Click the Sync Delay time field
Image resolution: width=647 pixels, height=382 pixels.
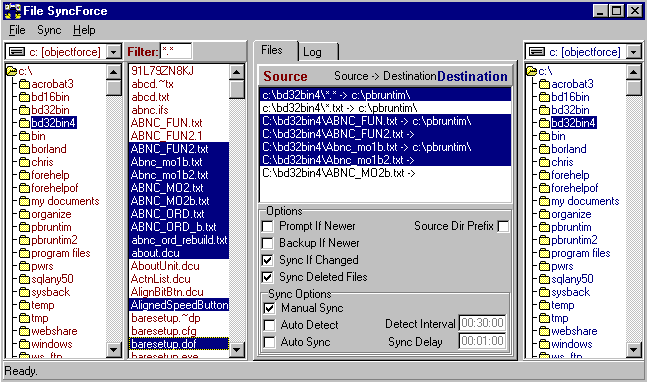click(482, 341)
